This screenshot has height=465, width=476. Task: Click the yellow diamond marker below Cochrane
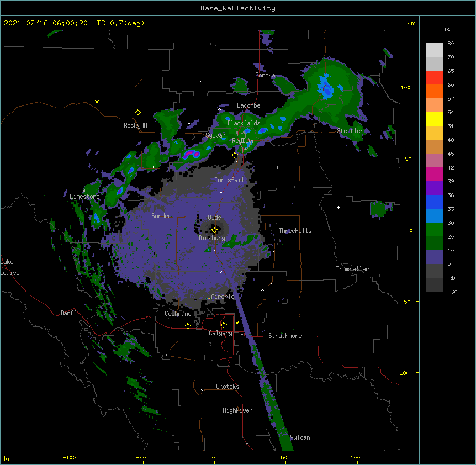pyautogui.click(x=188, y=326)
